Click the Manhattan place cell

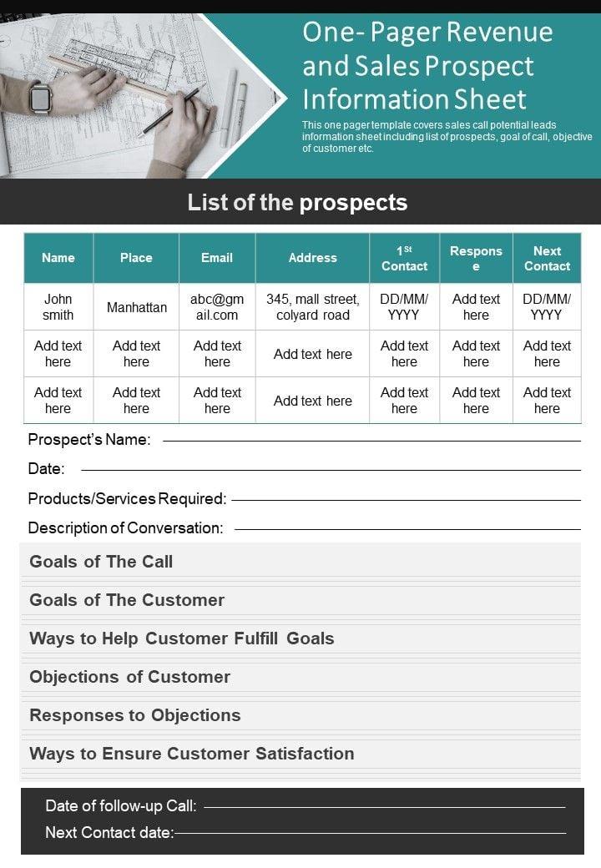[x=136, y=307]
